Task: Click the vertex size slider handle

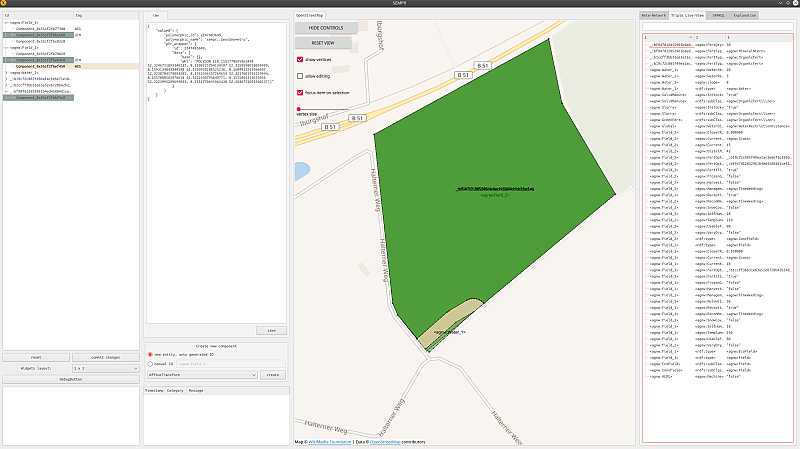Action: [298, 109]
